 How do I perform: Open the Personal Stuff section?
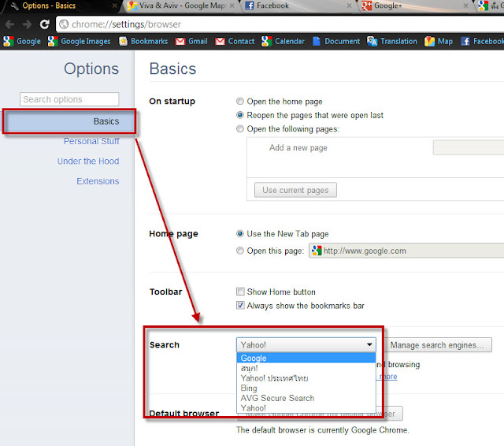(x=91, y=141)
